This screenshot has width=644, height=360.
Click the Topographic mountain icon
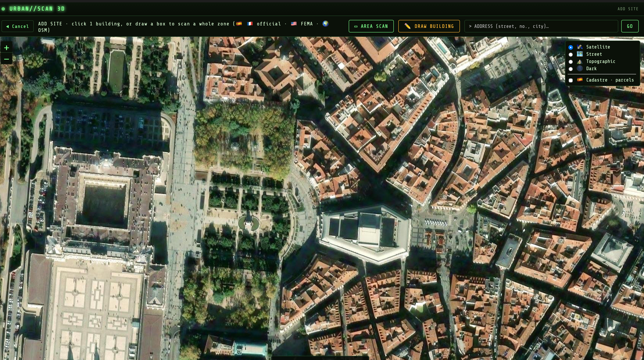[580, 61]
